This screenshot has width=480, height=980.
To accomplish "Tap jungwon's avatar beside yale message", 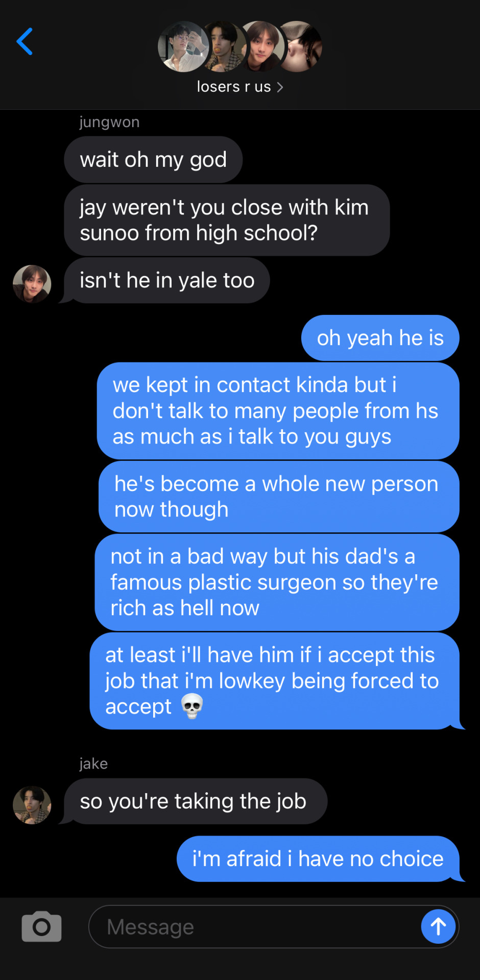I will click(x=32, y=284).
